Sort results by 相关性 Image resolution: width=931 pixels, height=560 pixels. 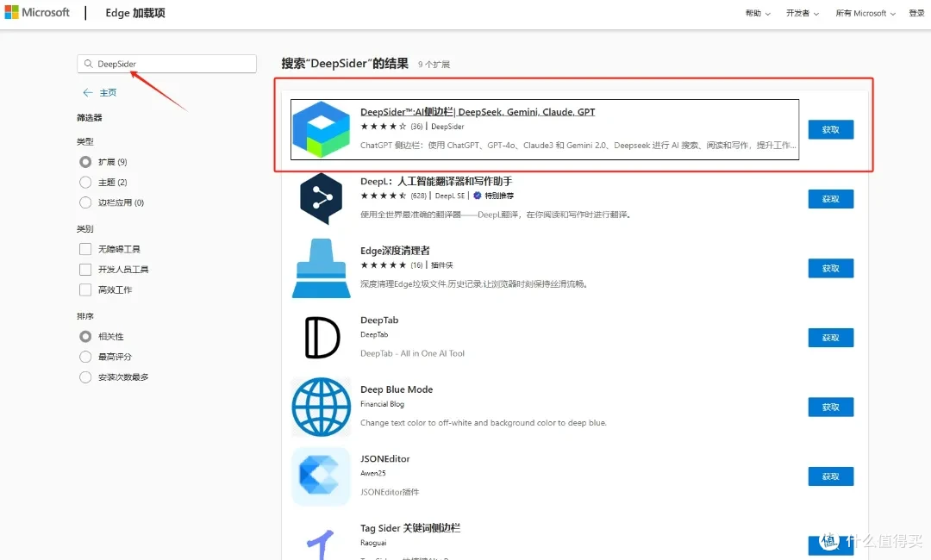[85, 336]
